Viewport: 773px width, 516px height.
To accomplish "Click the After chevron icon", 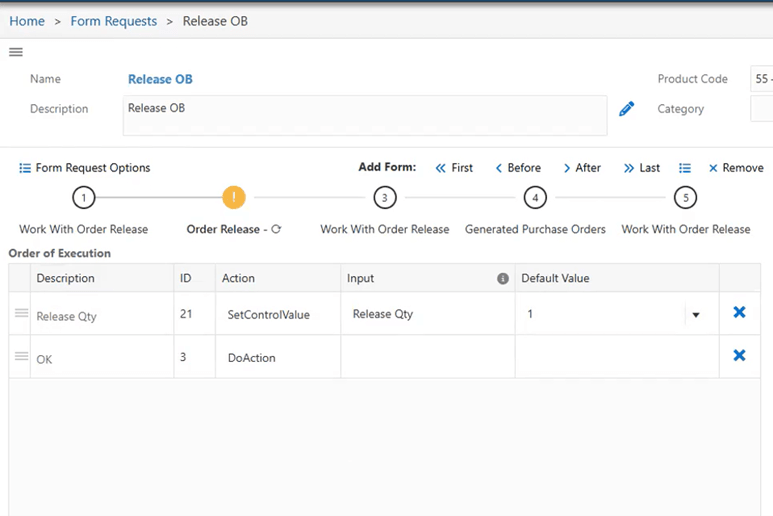I will click(567, 168).
